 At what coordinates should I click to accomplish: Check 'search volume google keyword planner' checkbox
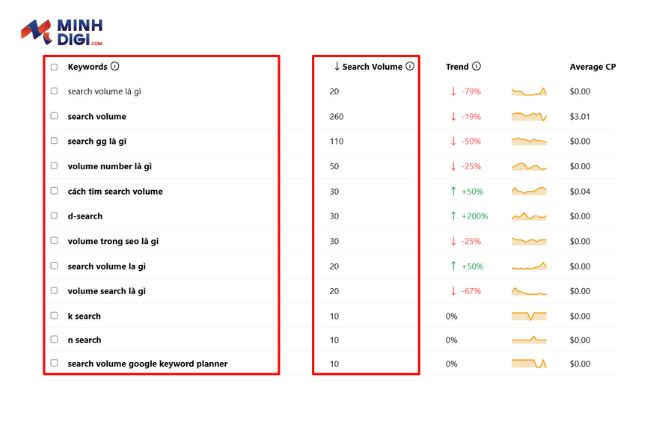(54, 363)
